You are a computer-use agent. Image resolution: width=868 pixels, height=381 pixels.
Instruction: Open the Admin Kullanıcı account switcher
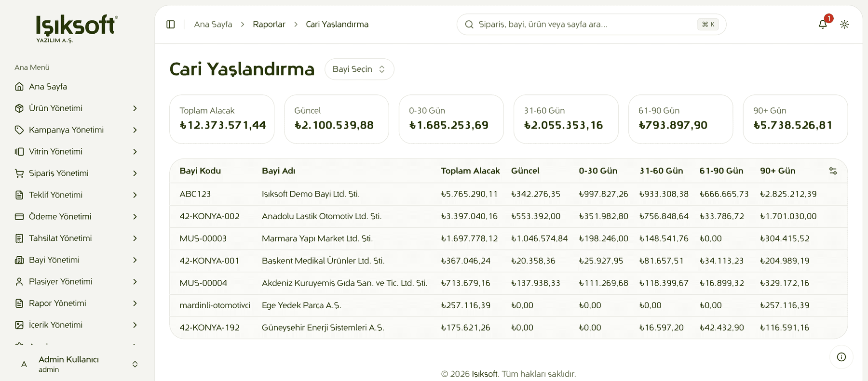(x=77, y=364)
